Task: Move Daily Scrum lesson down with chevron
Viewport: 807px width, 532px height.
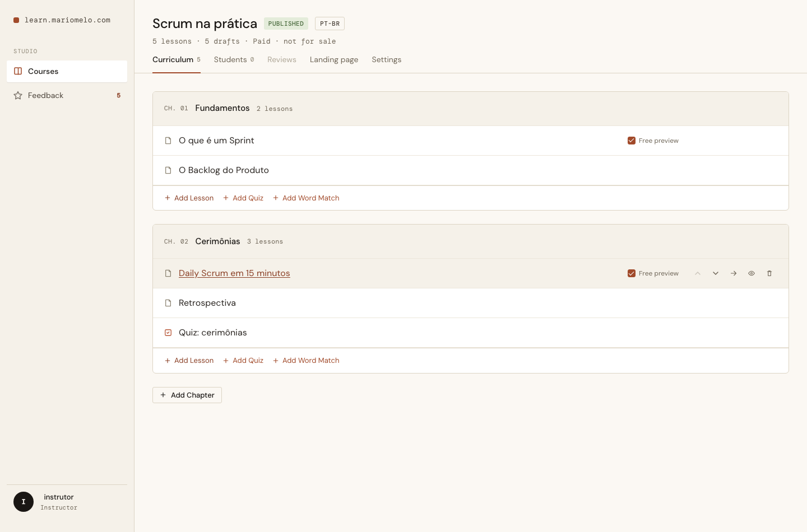Action: (x=716, y=273)
